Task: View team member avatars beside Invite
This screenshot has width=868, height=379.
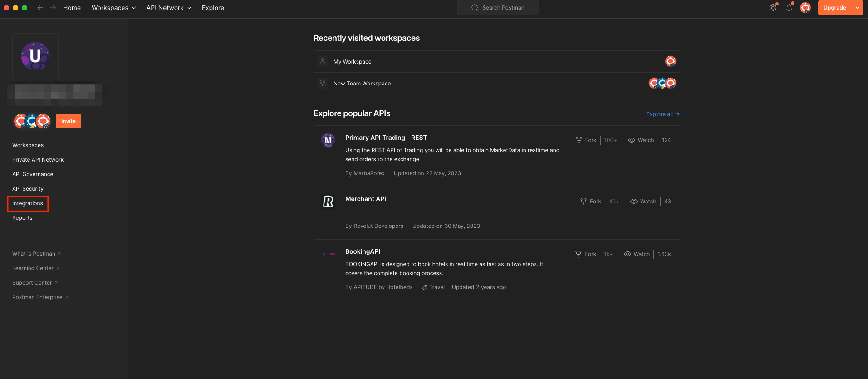Action: pos(32,121)
